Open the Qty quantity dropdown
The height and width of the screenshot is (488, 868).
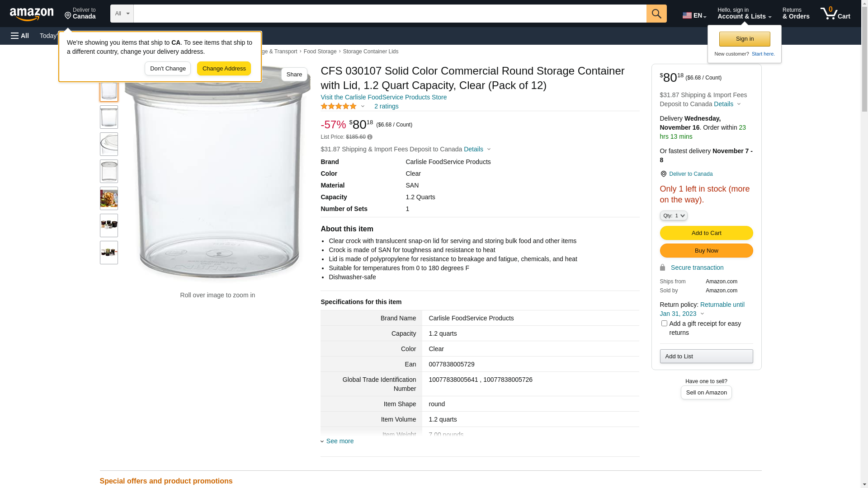point(674,216)
